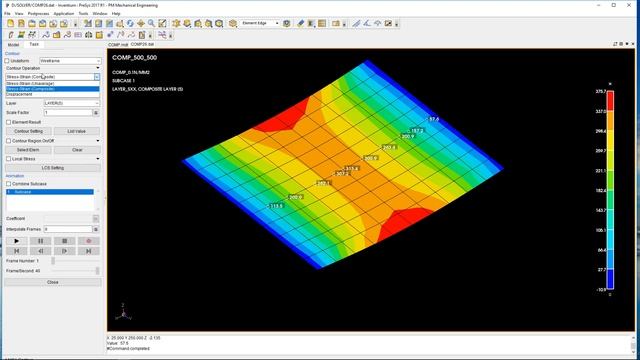Viewport: 640px width, 360px height.
Task: Choose Stress-Strain (Composite) in the dropdown list
Action: click(53, 89)
